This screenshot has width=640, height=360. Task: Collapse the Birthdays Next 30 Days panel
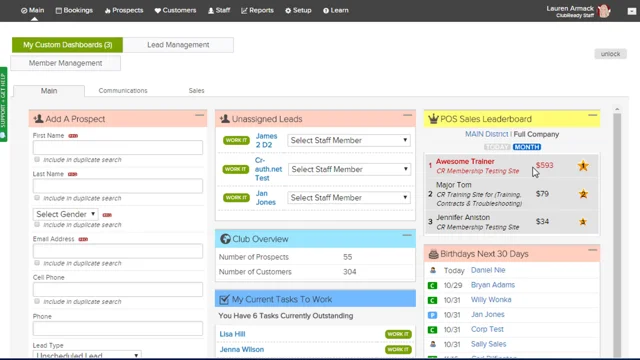(593, 250)
